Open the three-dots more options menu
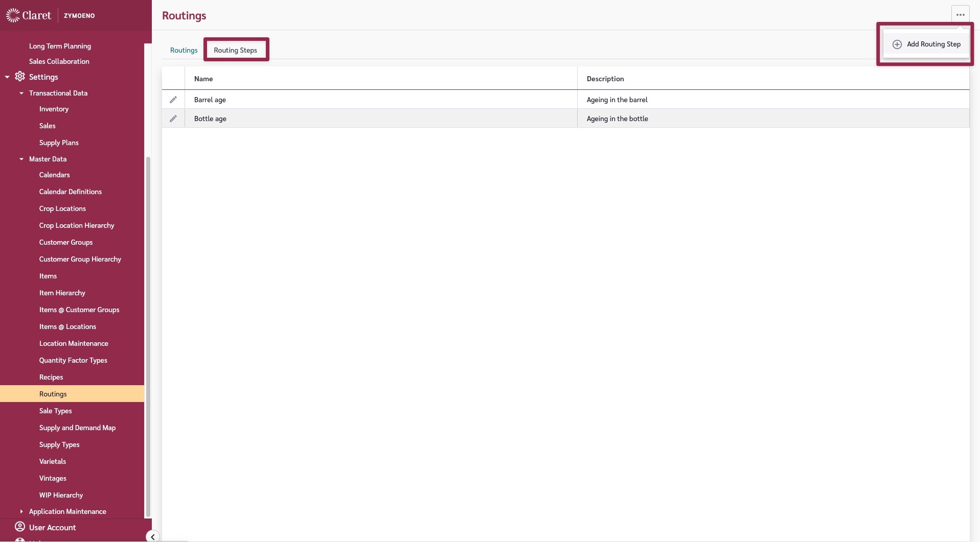The width and height of the screenshot is (980, 542). (x=960, y=15)
